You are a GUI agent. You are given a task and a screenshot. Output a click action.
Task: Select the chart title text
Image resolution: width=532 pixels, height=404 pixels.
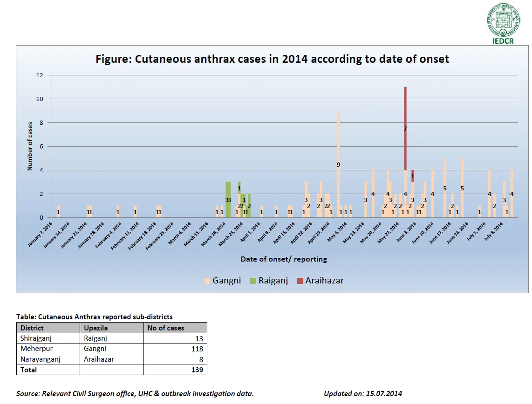272,59
